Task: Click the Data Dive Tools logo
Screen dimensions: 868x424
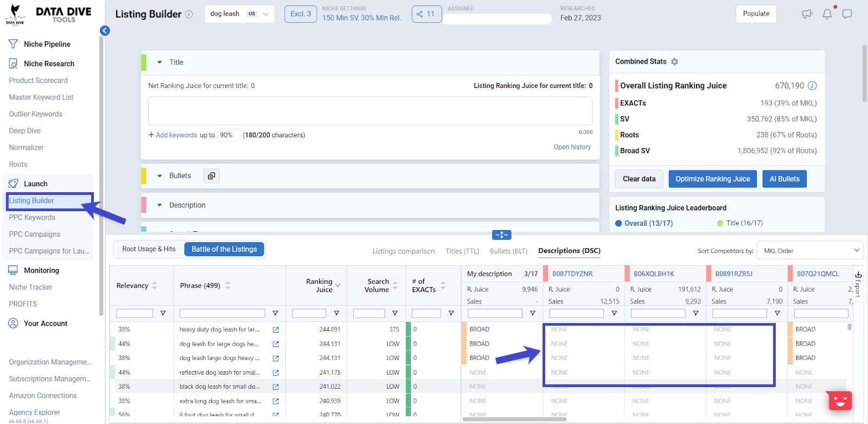Action: pyautogui.click(x=48, y=15)
